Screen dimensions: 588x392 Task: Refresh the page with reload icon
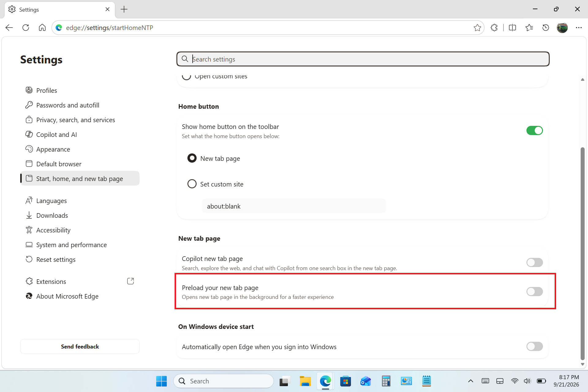(26, 28)
